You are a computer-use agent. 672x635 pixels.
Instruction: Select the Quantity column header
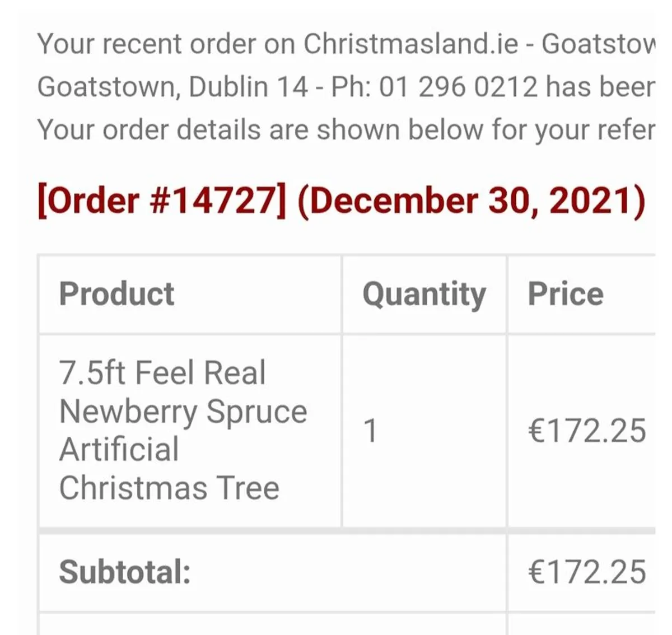point(424,294)
